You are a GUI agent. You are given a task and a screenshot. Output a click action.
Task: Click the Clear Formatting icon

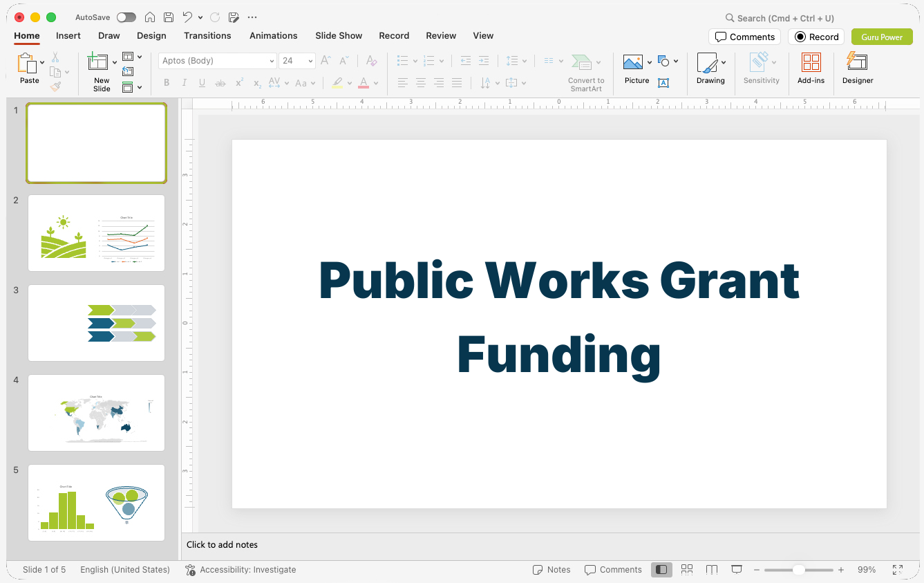pos(372,61)
